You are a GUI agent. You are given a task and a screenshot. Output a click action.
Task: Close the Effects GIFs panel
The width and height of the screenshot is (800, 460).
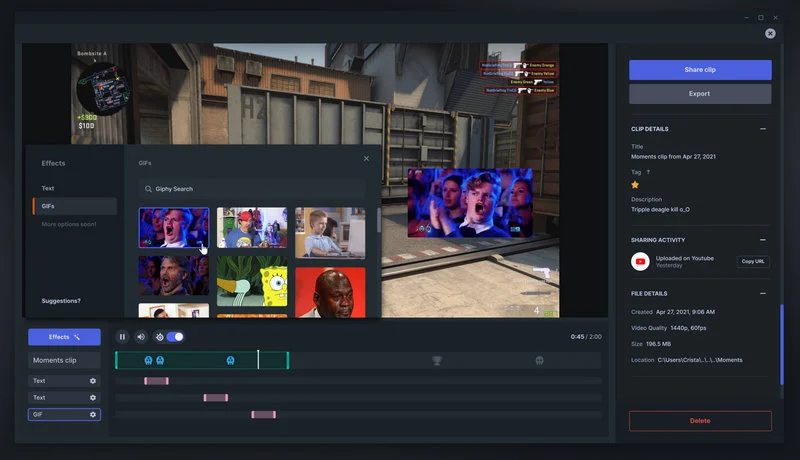(x=366, y=158)
